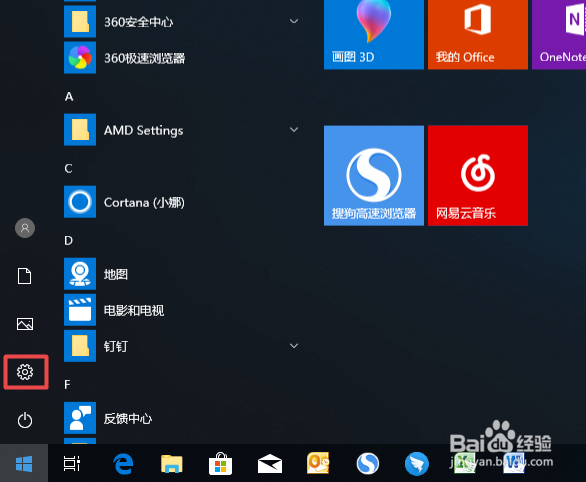Open 电影和电视 app

tap(183, 310)
